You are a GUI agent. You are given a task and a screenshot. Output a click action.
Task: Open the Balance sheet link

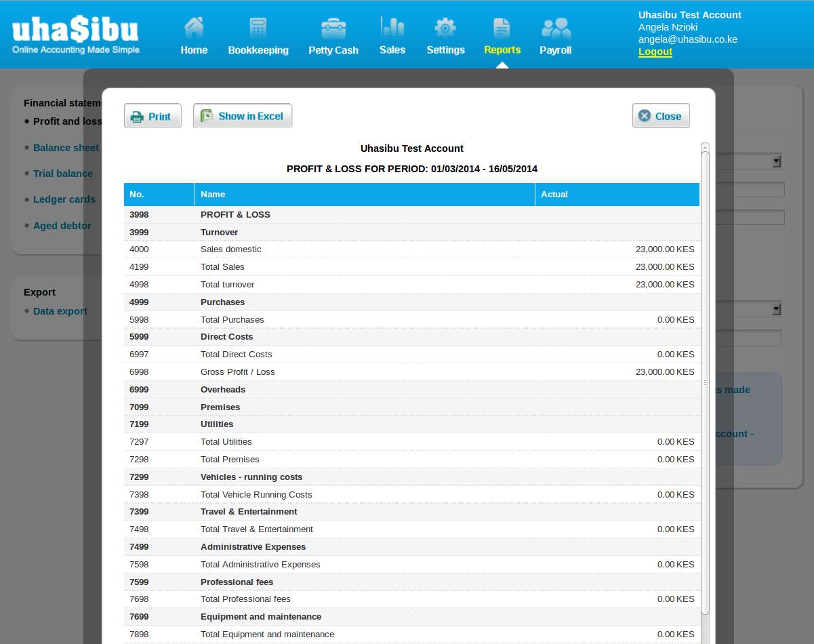point(66,148)
